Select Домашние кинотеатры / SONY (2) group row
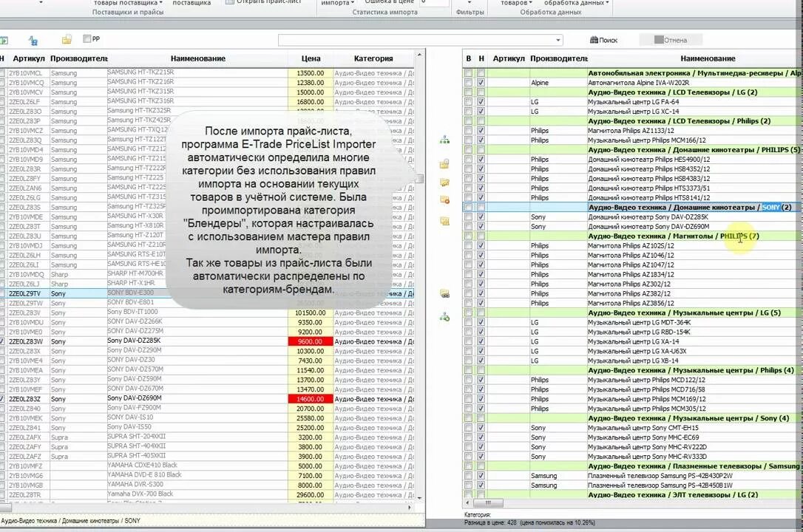 (632, 207)
